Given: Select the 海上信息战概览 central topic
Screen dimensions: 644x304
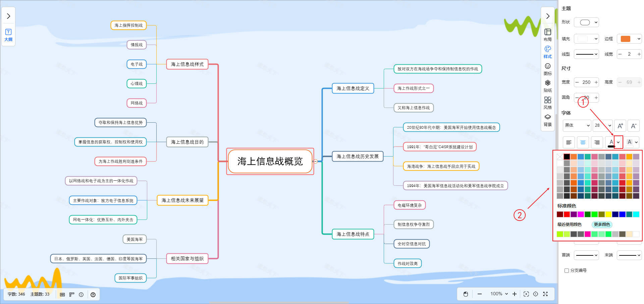Looking at the screenshot, I should (270, 162).
